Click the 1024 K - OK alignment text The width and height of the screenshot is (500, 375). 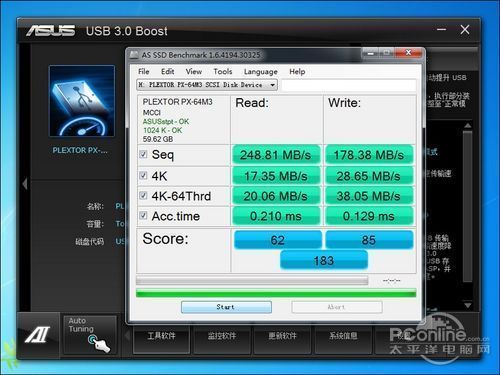click(x=162, y=130)
